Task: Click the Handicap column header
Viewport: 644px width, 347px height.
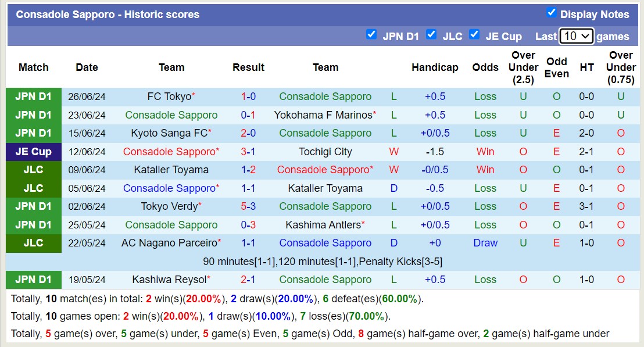Action: pyautogui.click(x=435, y=67)
